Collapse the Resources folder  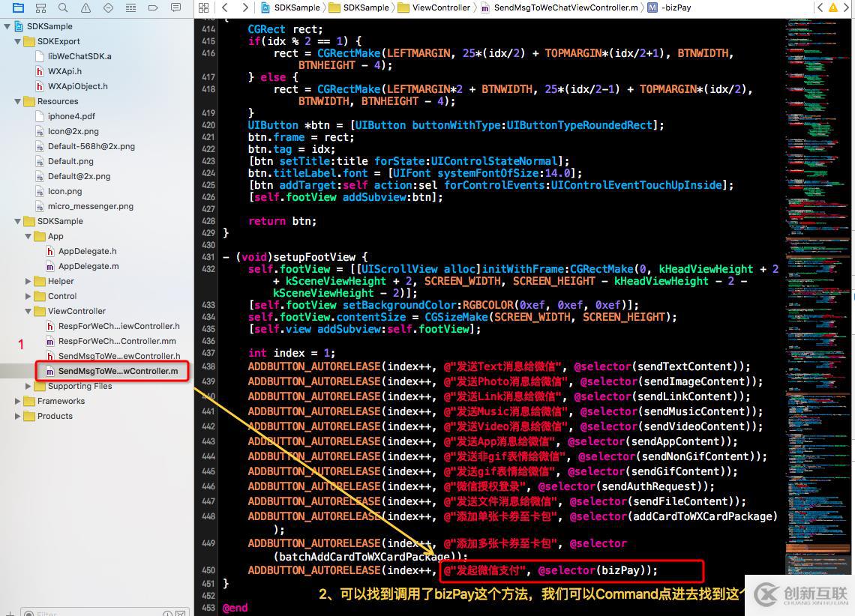click(17, 101)
